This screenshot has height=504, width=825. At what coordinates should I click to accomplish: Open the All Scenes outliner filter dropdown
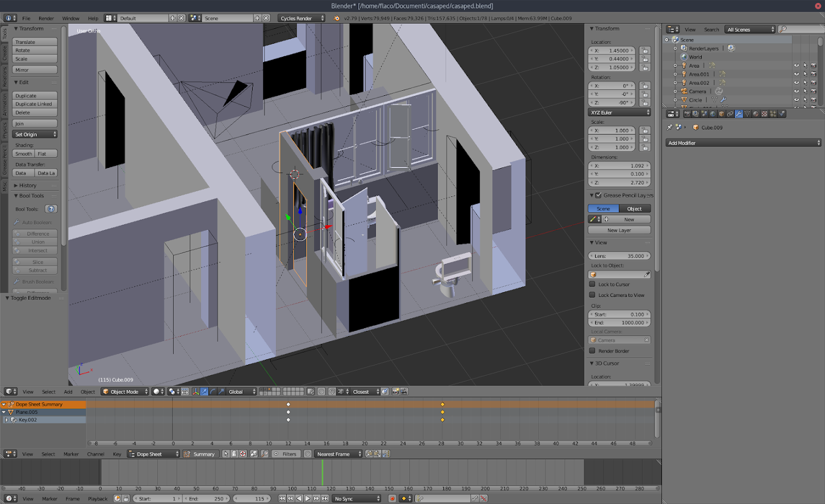750,30
